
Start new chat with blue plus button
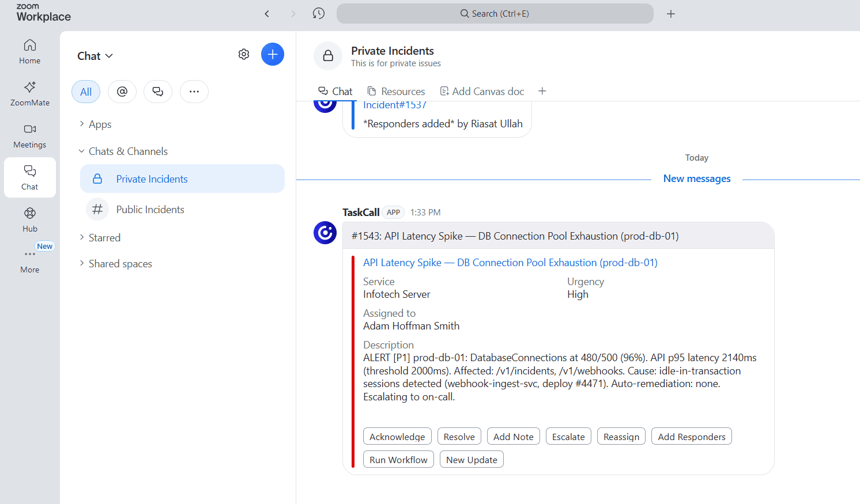(x=273, y=54)
